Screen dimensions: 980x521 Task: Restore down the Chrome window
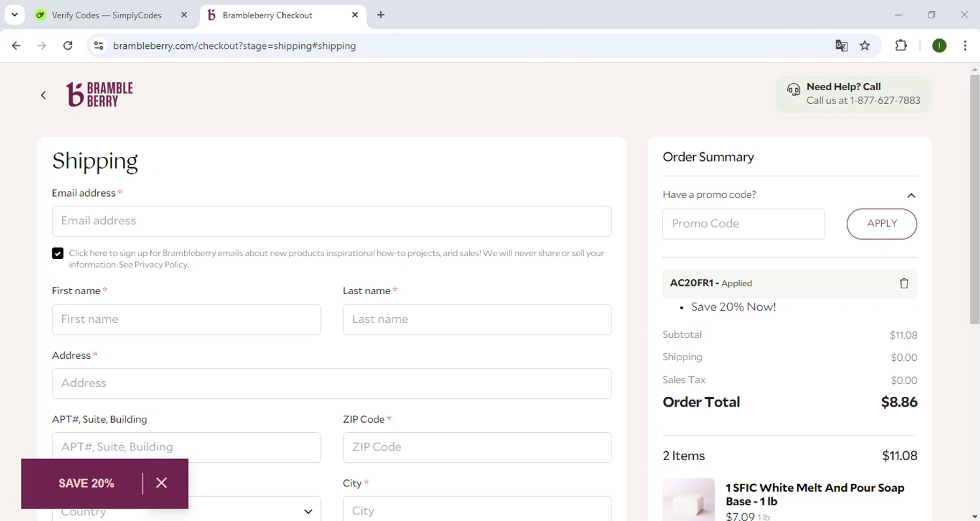tap(932, 15)
